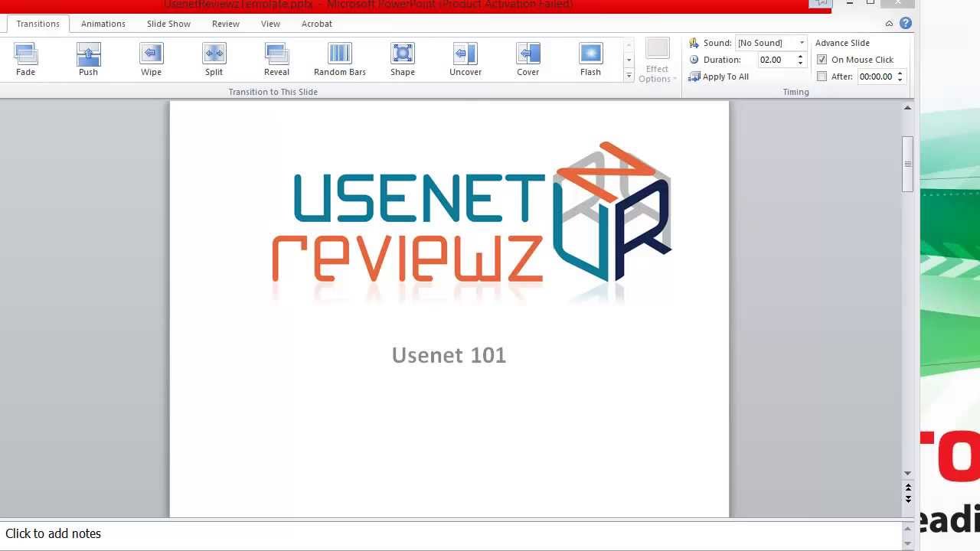The height and width of the screenshot is (551, 980).
Task: Click the Duration value field
Action: click(776, 60)
